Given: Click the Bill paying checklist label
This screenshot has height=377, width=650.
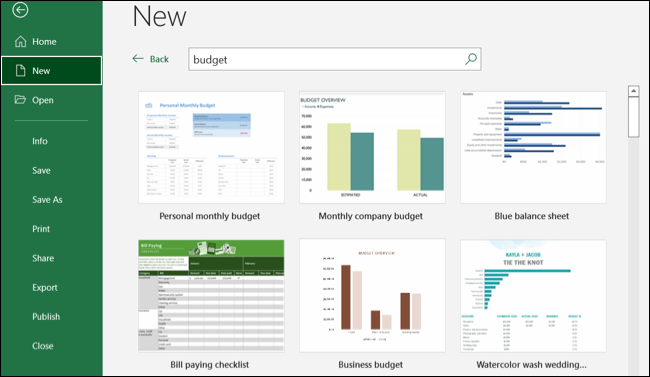Looking at the screenshot, I should tap(210, 365).
